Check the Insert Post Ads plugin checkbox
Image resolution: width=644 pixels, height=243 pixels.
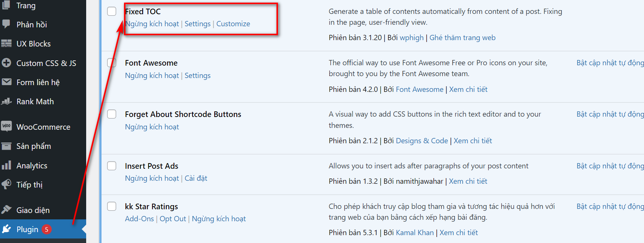(x=112, y=166)
